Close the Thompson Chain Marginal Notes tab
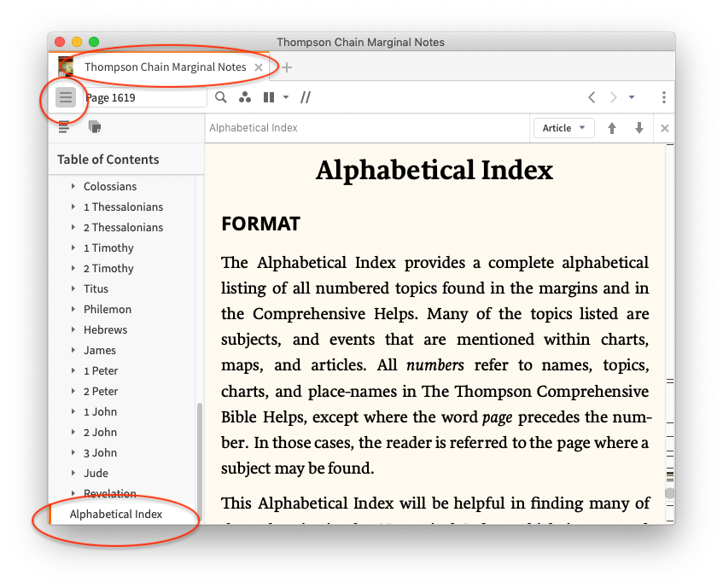 (259, 67)
